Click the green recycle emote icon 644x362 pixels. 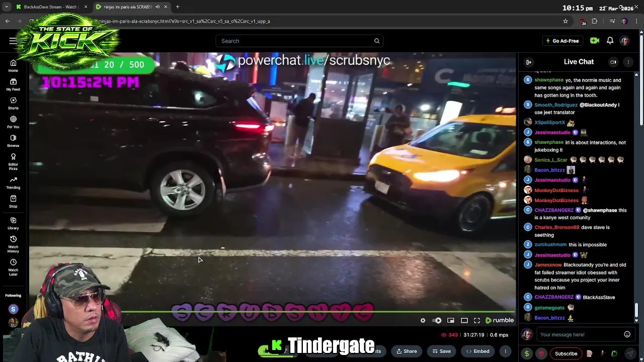pyautogui.click(x=614, y=353)
